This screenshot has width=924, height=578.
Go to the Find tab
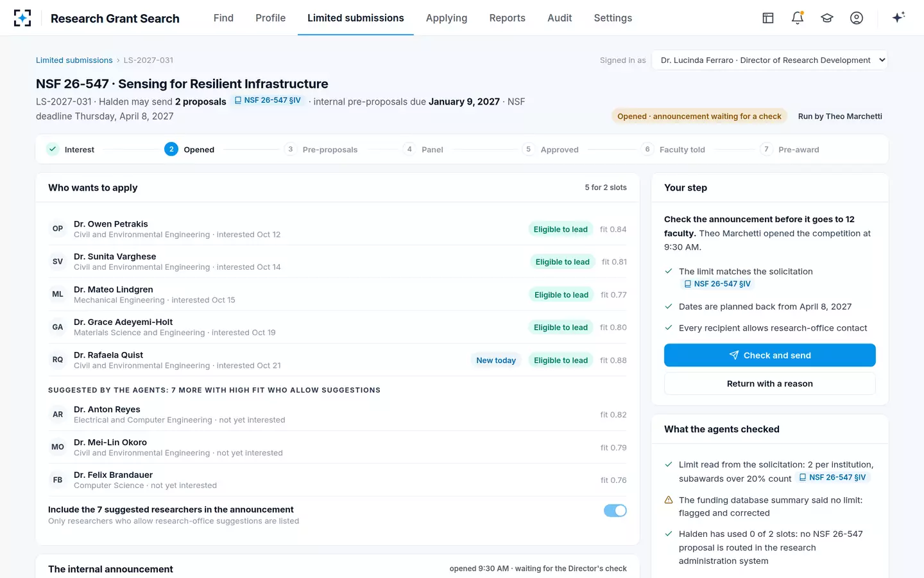tap(223, 18)
